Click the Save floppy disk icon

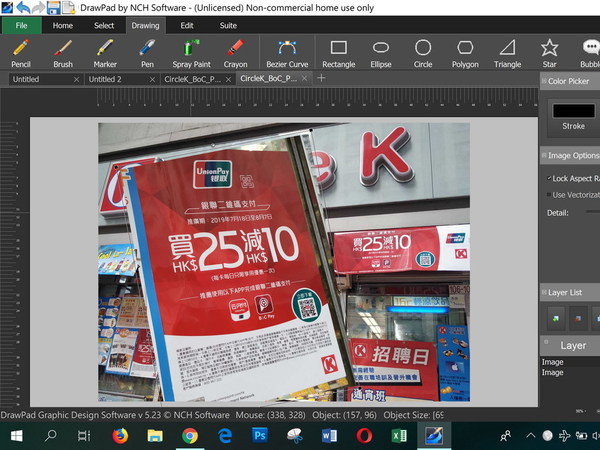coord(53,7)
